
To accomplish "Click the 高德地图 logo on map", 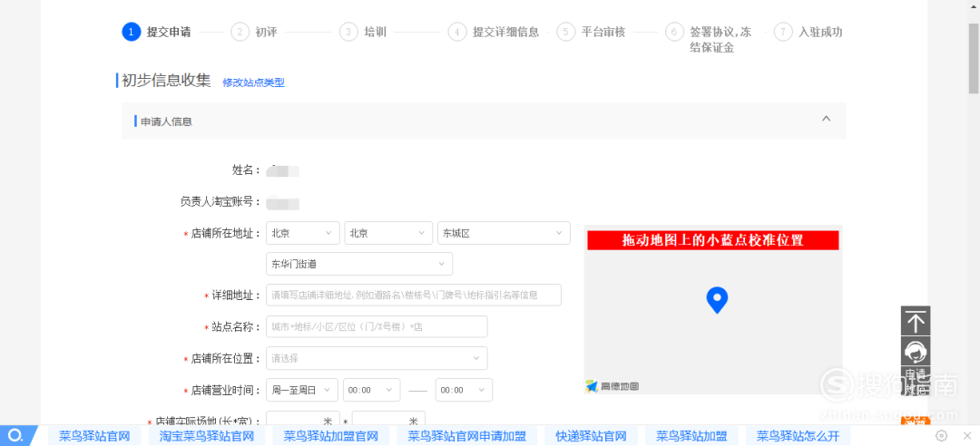I will pos(612,386).
